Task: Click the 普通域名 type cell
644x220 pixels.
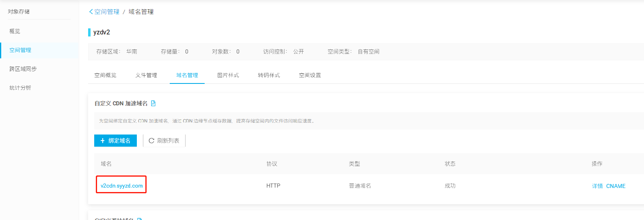Action: pyautogui.click(x=360, y=186)
